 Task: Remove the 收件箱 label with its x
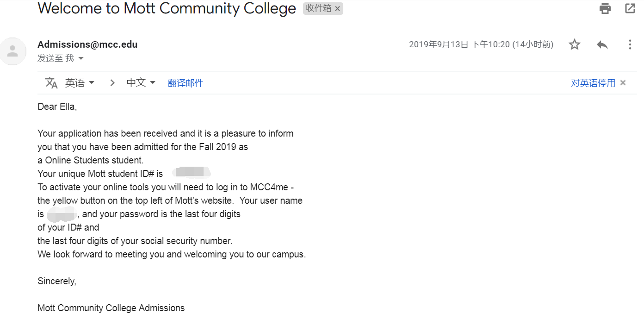point(338,9)
